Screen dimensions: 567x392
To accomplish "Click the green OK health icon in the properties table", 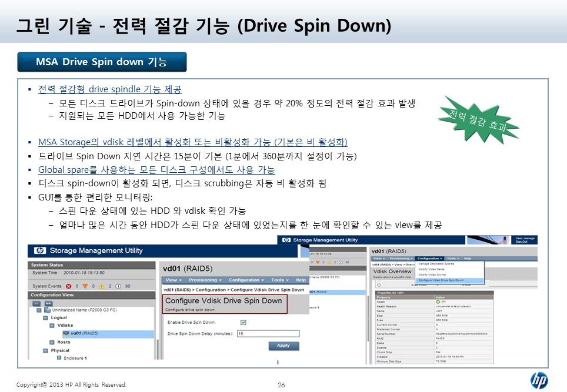I will click(438, 301).
